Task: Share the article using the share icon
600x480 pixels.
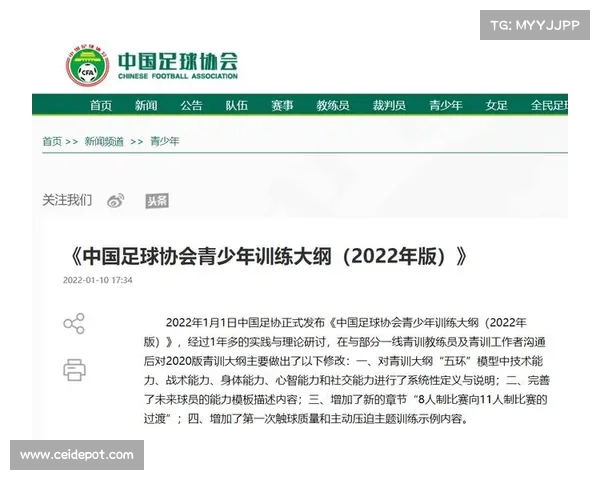Action: 74,323
